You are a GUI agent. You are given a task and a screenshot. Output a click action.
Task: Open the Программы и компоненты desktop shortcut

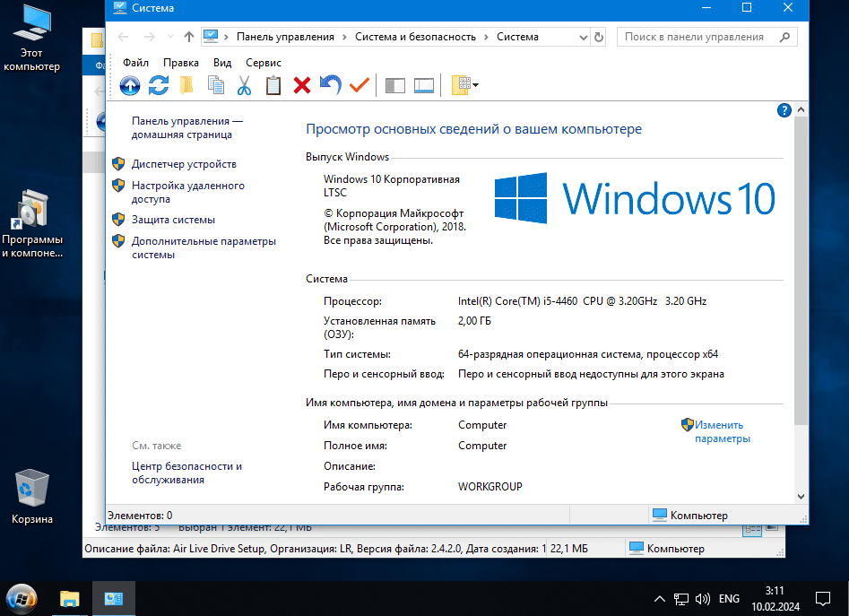pos(32,224)
